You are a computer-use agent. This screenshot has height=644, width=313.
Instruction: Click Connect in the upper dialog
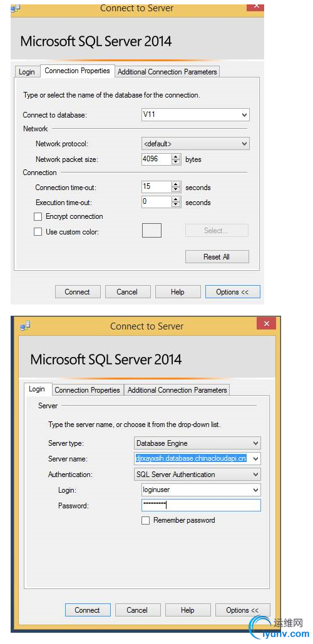coord(78,292)
